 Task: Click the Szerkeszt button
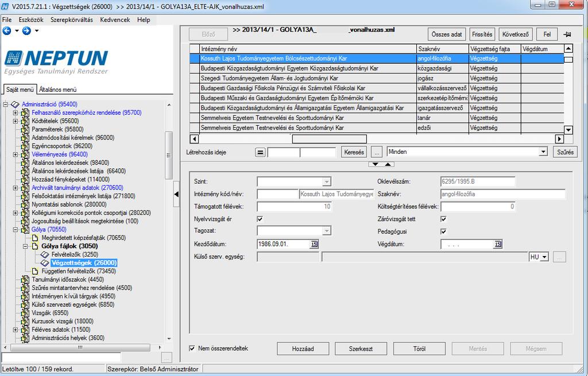coord(361,348)
